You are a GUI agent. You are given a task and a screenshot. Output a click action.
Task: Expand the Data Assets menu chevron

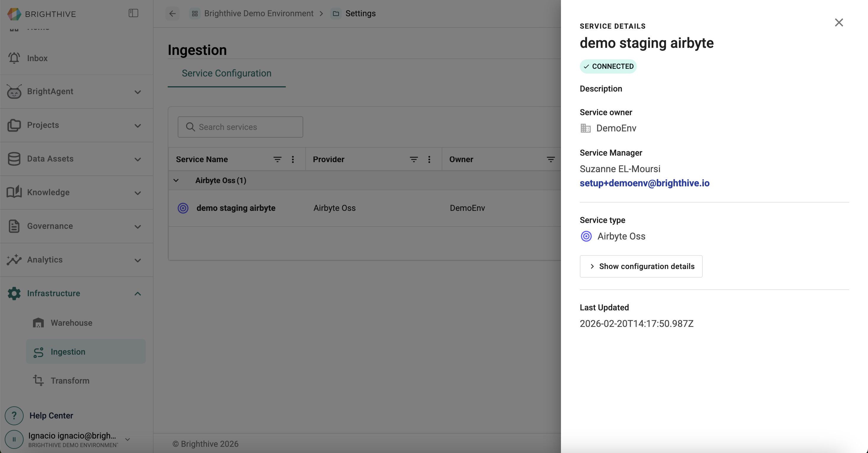pyautogui.click(x=138, y=159)
